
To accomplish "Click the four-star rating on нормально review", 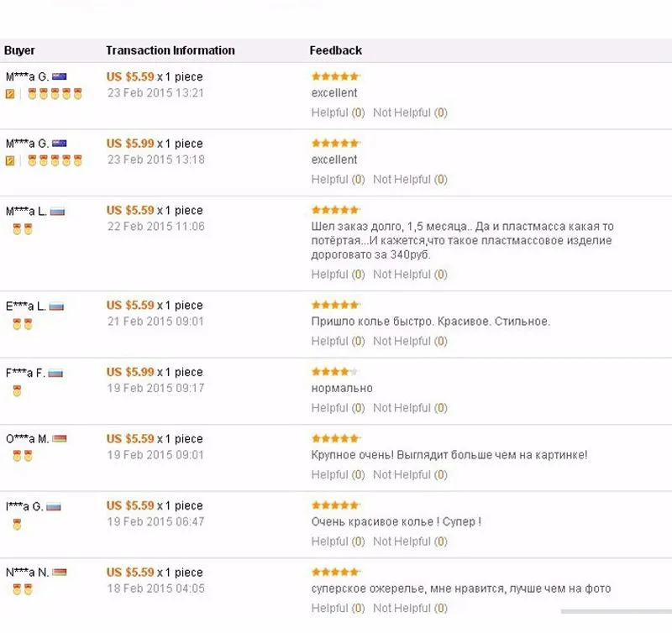I will (x=334, y=372).
